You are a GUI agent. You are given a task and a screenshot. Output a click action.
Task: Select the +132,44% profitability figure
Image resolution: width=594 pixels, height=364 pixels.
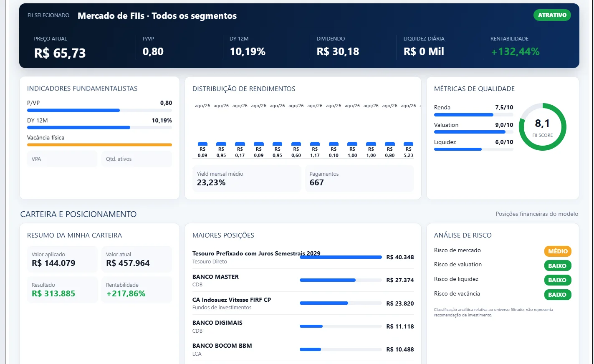pyautogui.click(x=515, y=51)
